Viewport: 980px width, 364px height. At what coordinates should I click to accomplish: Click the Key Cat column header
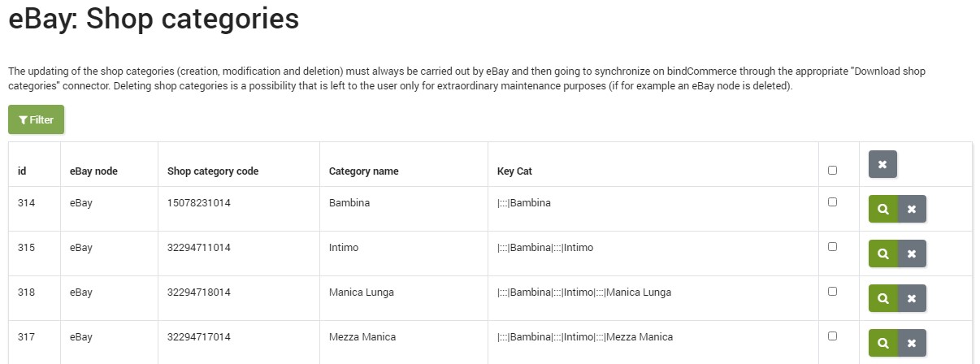point(514,171)
